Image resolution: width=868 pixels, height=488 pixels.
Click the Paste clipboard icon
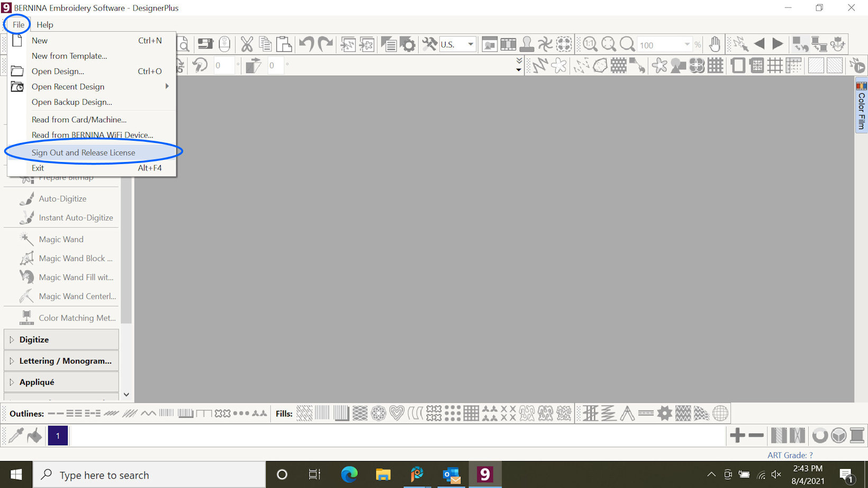[x=284, y=44]
